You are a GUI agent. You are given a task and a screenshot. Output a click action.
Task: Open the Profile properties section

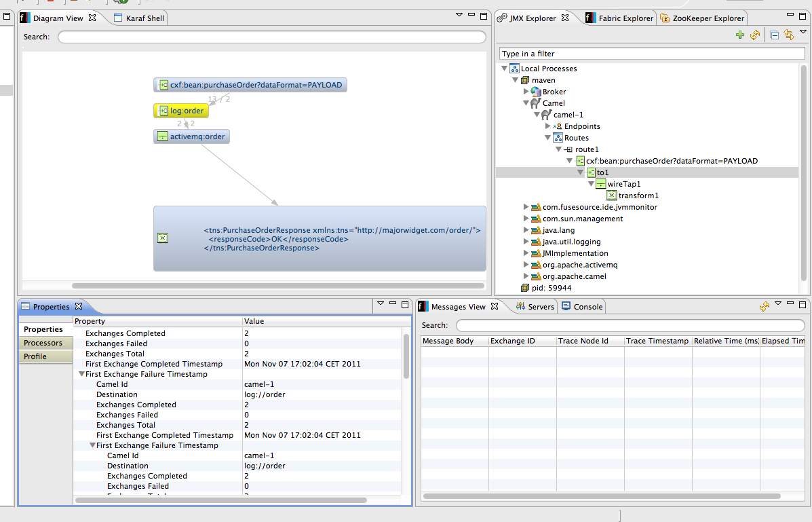[x=35, y=356]
